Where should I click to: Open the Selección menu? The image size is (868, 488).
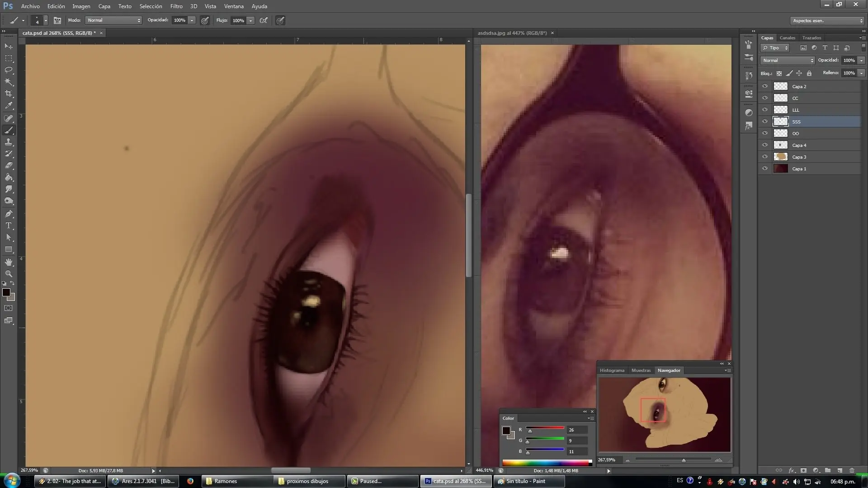(151, 6)
